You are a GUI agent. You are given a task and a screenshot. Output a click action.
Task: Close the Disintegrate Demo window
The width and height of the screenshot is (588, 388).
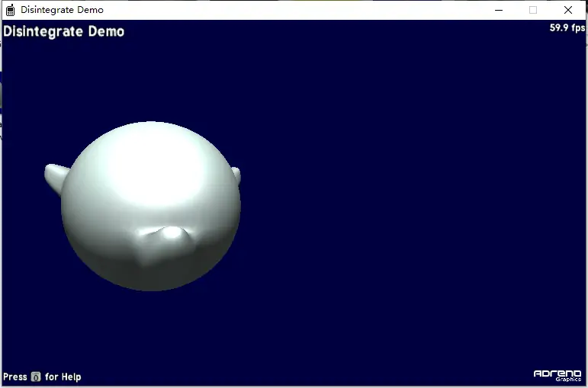point(568,10)
